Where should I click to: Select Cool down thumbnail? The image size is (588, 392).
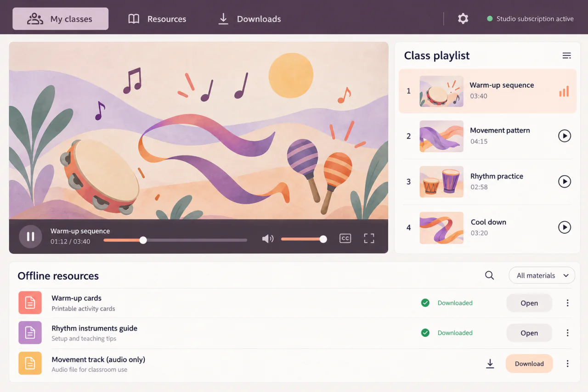(441, 228)
